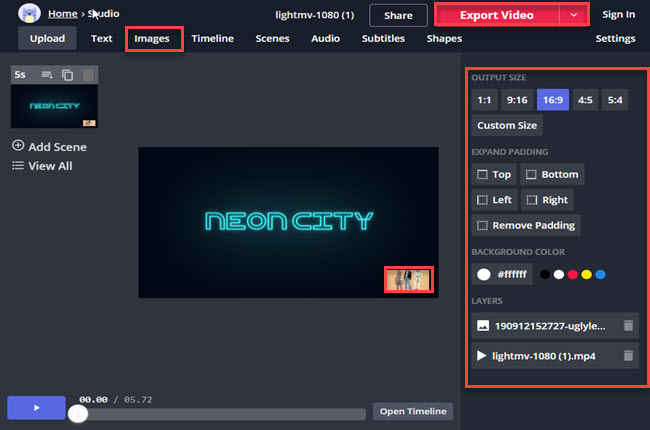Go to the Home breadcrumb link
Viewport: 650px width, 430px height.
click(x=63, y=14)
